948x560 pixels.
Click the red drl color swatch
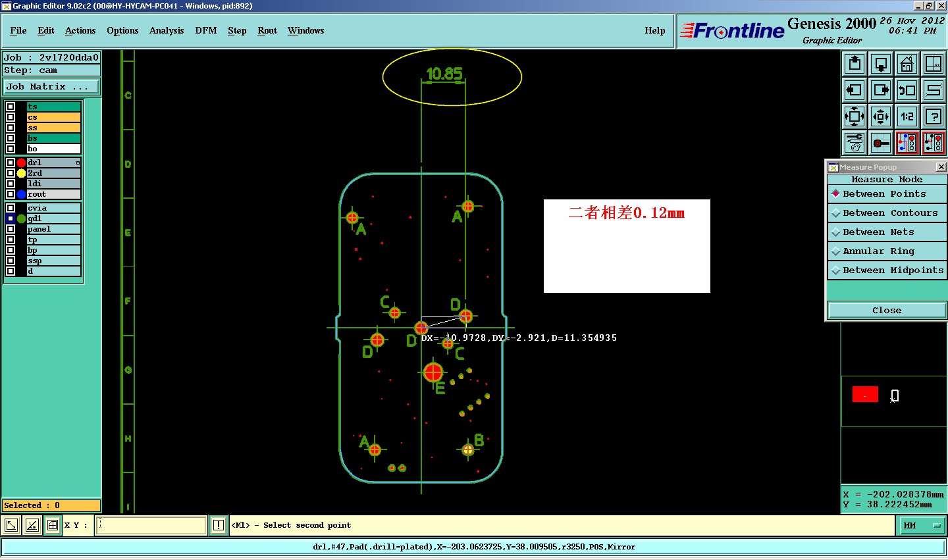[x=21, y=163]
